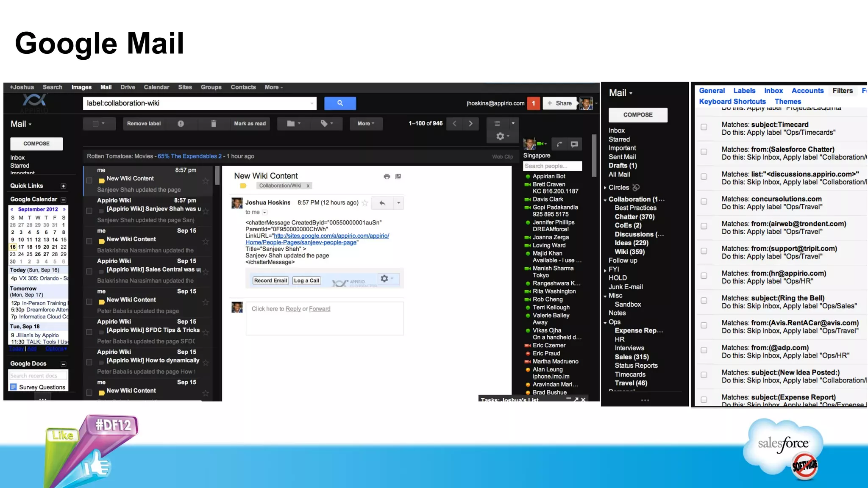Pop out the Tasks Joshua's List panel
868x488 pixels.
tap(576, 399)
